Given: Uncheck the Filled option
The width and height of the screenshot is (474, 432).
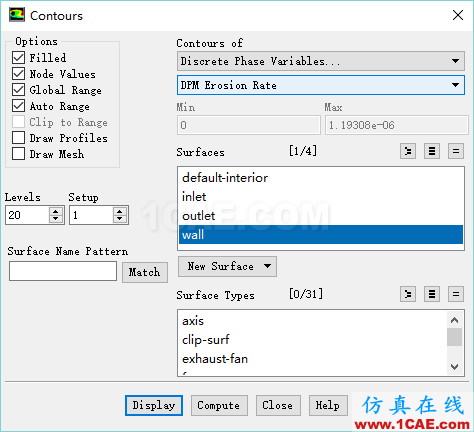Looking at the screenshot, I should coord(19,58).
